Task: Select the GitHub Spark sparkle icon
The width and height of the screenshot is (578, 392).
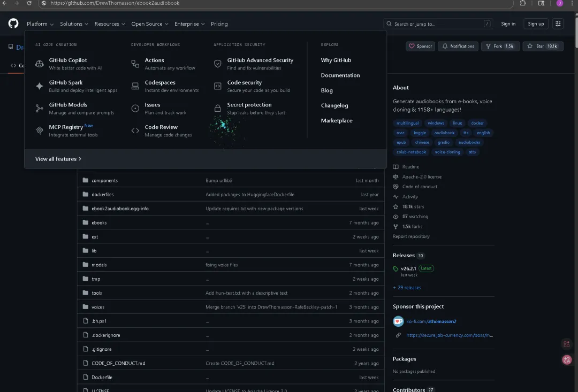Action: pyautogui.click(x=40, y=86)
